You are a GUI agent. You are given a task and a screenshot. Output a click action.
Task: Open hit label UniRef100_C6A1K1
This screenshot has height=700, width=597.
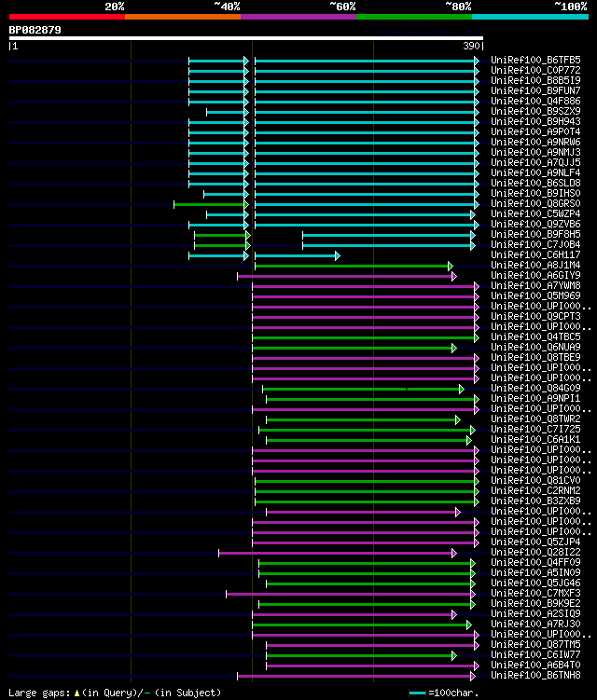(x=535, y=440)
